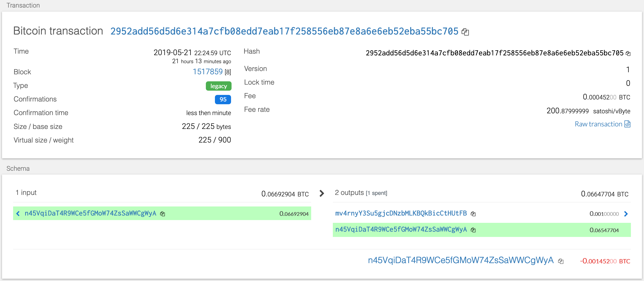
Task: Click the blue 95 confirmations badge
Action: click(223, 99)
